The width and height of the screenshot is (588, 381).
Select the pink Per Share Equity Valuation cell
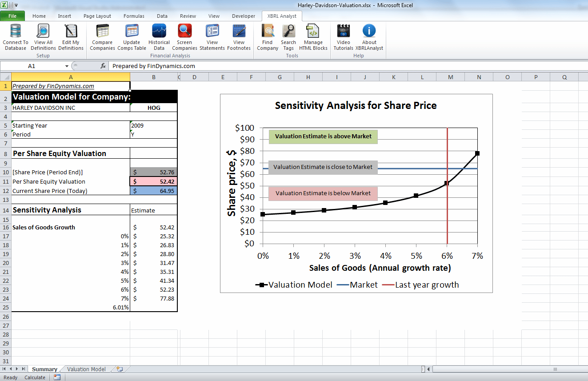pos(153,181)
